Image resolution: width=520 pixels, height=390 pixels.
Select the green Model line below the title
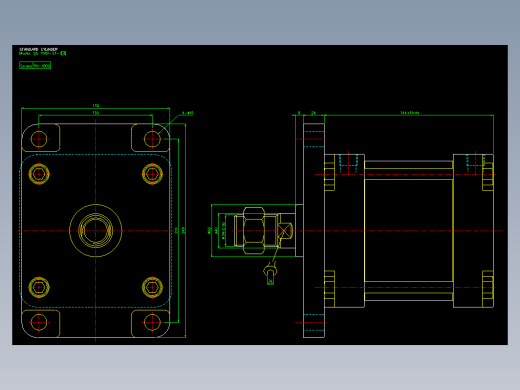point(43,53)
